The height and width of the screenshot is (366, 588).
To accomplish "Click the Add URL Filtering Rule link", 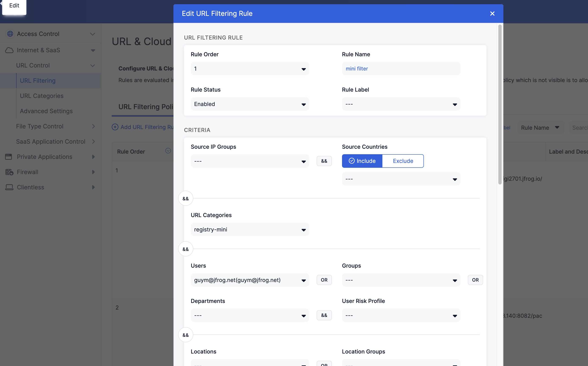I will pyautogui.click(x=147, y=127).
